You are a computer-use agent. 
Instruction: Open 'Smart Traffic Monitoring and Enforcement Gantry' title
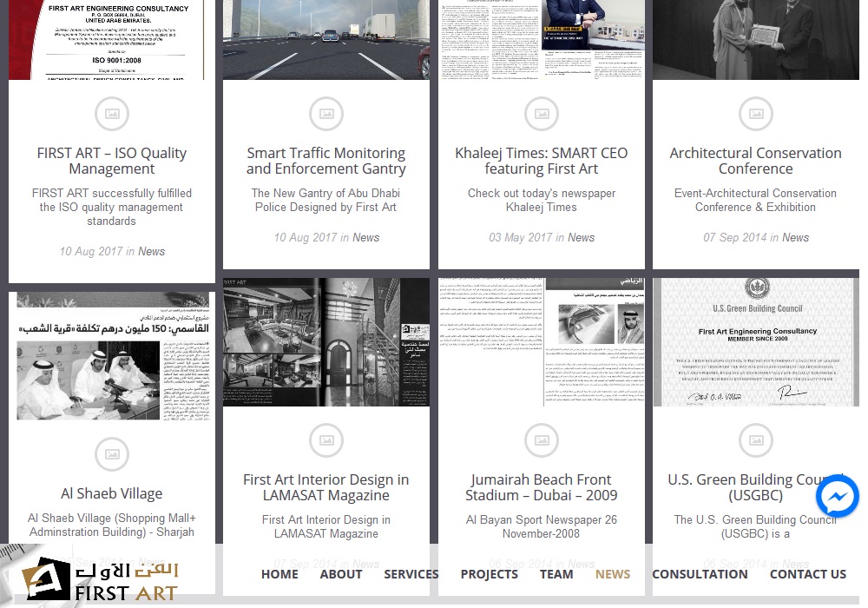(x=326, y=161)
